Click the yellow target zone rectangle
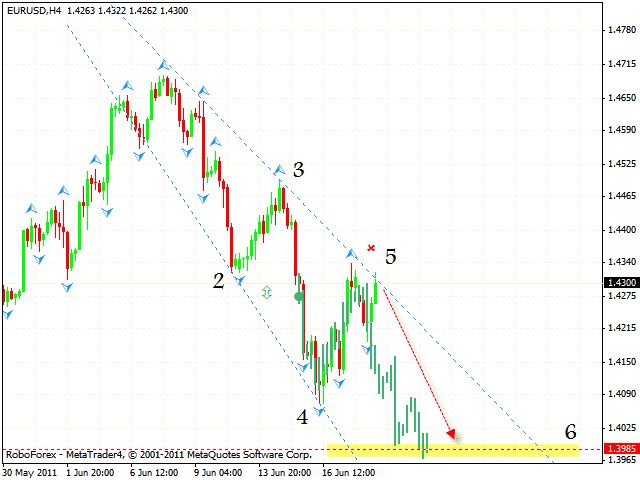Screen dimensions: 640x480 pos(453,450)
